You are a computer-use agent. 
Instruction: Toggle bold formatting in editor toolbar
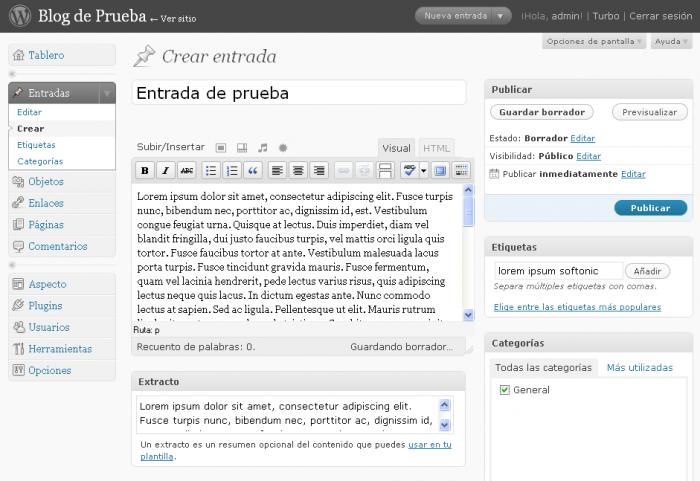pos(144,170)
